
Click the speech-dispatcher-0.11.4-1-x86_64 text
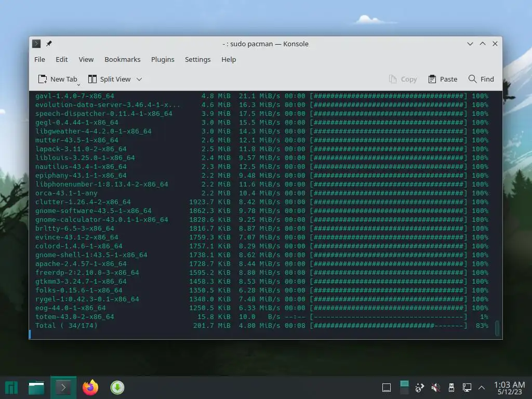pyautogui.click(x=104, y=114)
